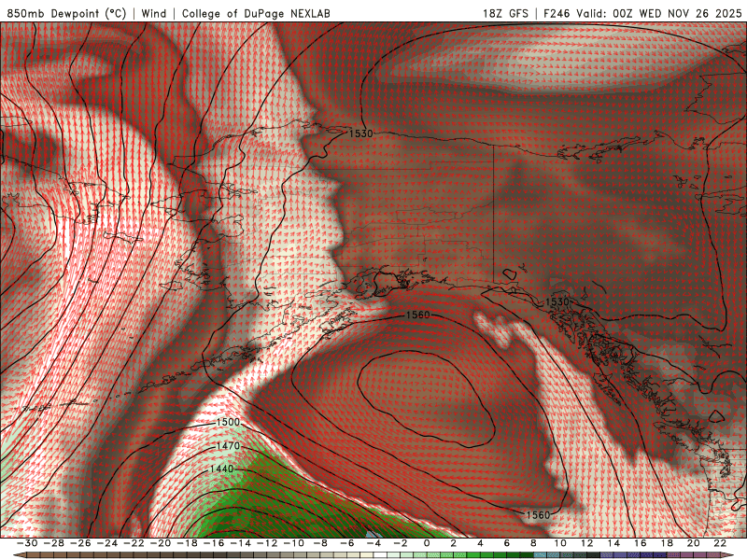Click the -16 value on the dewpoint scale
This screenshot has width=747, height=560.
(214, 543)
